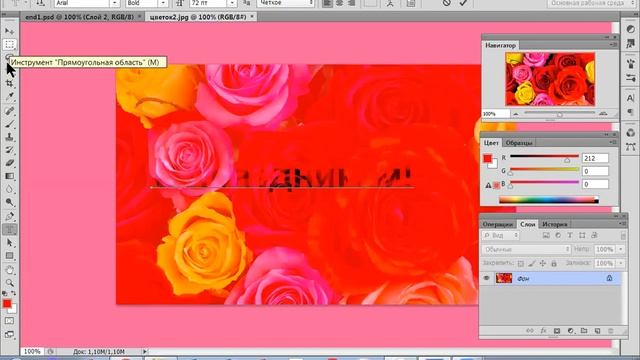Align text right
Screen dimensions: 640x360
click(351, 3)
